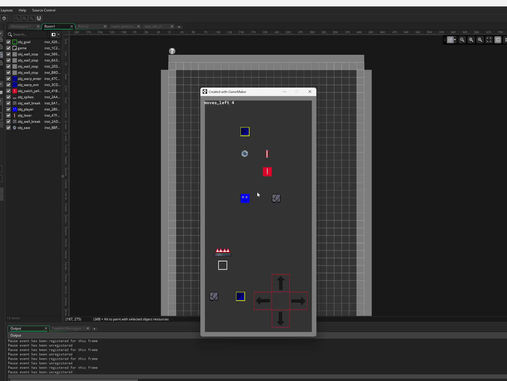Open the grid options dropdown beside grid icon
507x381 pixels.
pyautogui.click(x=455, y=40)
